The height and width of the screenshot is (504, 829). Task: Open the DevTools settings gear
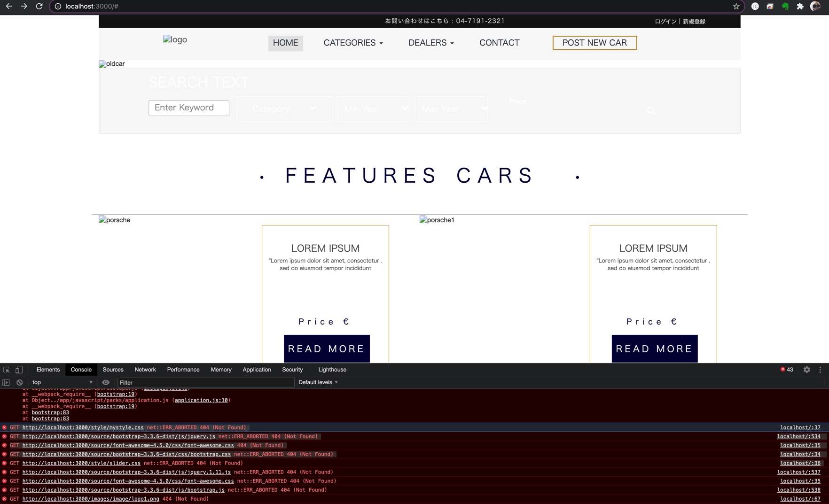tap(806, 370)
